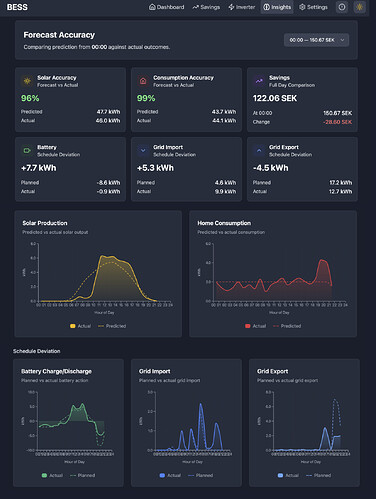
Task: Go to the Settings page
Action: (313, 7)
